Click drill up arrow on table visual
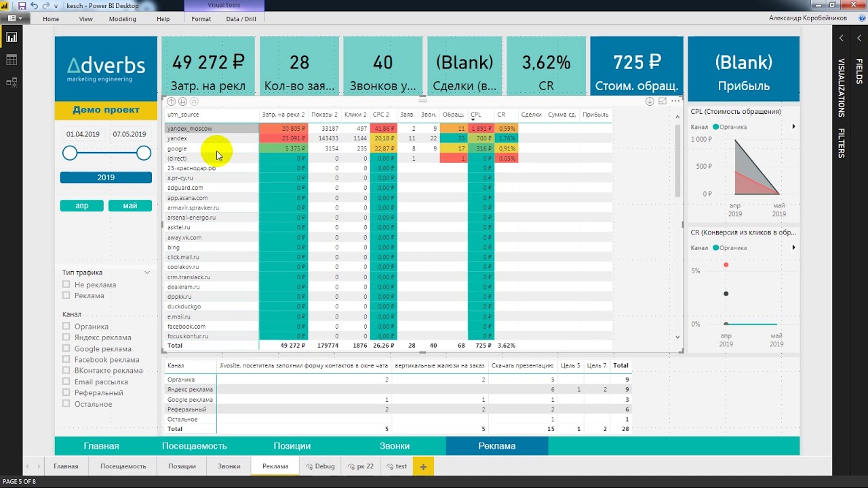 pos(172,102)
